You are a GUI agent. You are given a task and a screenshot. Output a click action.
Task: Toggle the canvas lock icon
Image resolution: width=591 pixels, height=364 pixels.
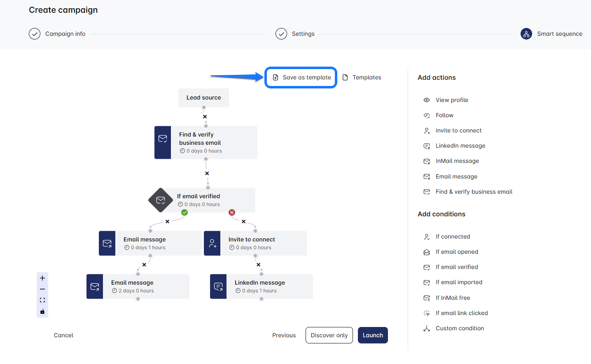coord(42,311)
